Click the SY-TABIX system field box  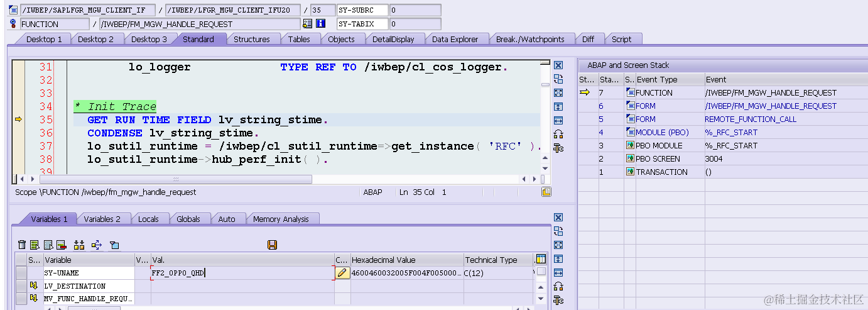[362, 24]
